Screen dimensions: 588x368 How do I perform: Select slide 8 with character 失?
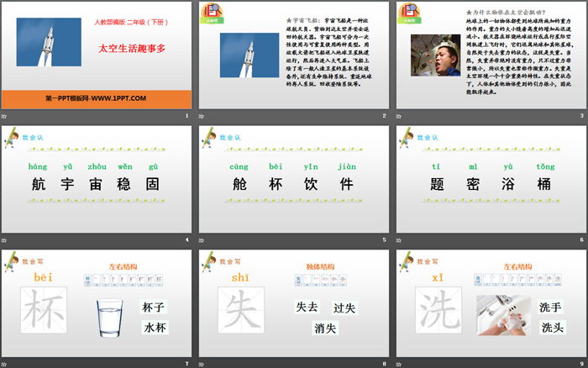(294, 303)
